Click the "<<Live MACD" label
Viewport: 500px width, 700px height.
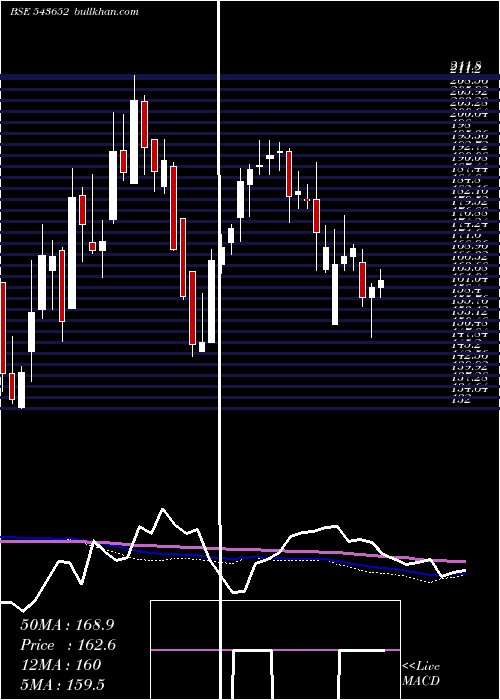pyautogui.click(x=421, y=674)
